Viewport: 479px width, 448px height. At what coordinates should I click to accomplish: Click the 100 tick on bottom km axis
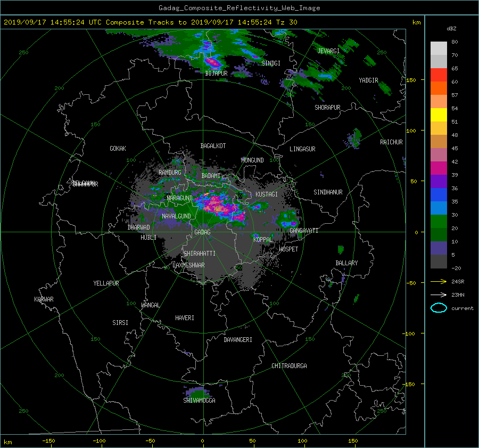point(302,441)
